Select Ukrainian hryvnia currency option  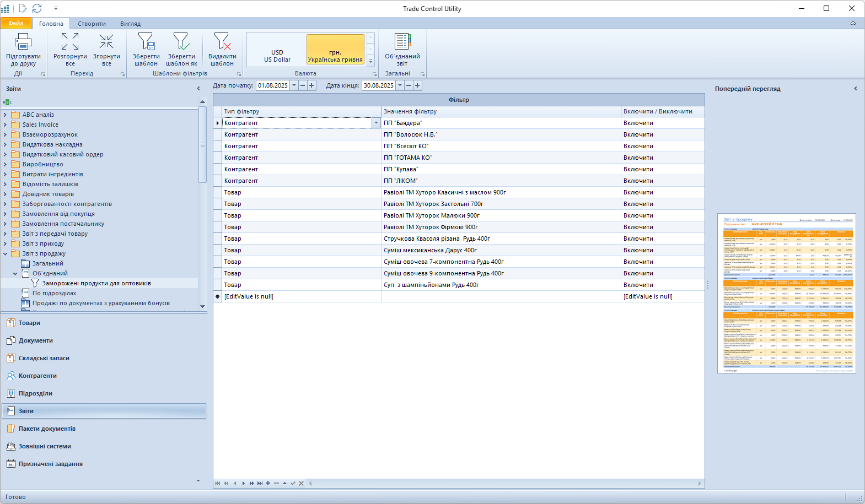[x=335, y=56]
